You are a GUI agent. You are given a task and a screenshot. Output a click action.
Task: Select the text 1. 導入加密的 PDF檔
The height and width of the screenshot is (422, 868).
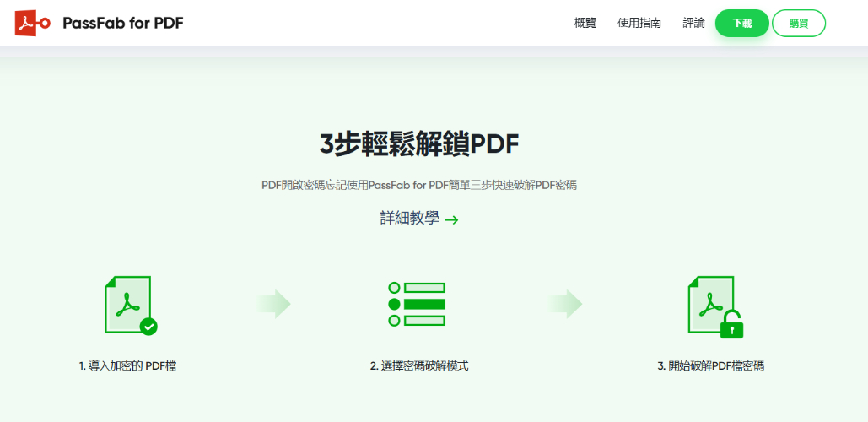pyautogui.click(x=128, y=366)
